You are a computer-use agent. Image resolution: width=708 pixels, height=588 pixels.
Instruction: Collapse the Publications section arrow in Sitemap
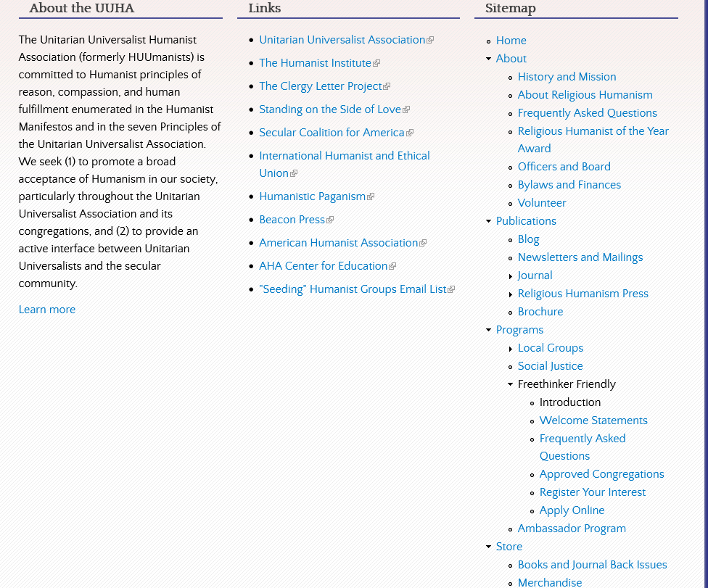pyautogui.click(x=488, y=221)
